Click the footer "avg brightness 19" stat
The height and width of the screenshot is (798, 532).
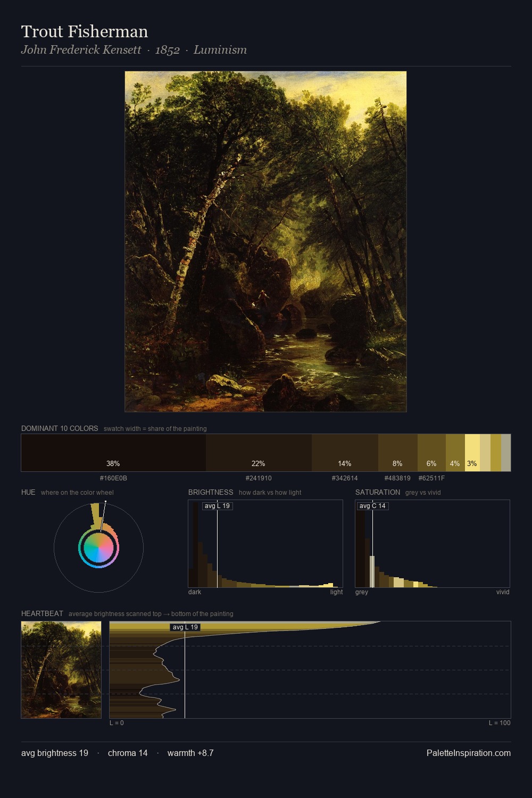[x=55, y=753]
